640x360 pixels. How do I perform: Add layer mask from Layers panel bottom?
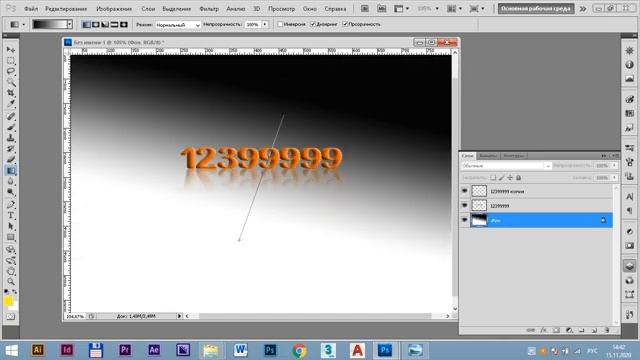click(556, 330)
